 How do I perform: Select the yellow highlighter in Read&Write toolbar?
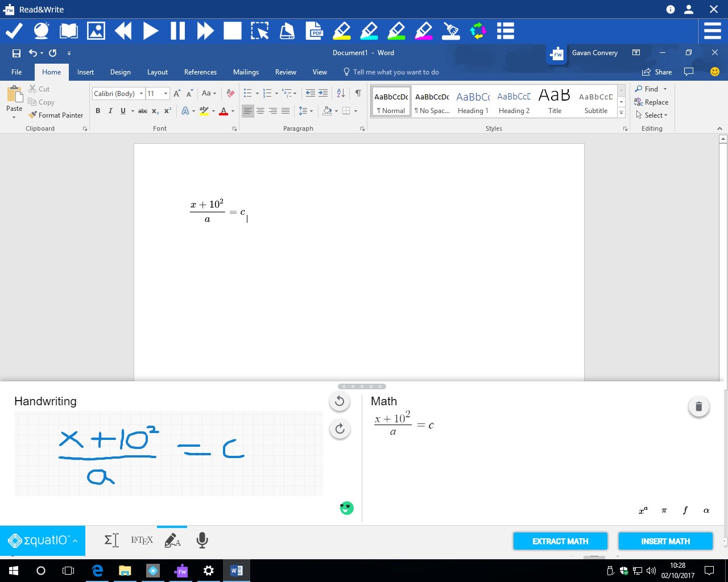click(x=342, y=31)
